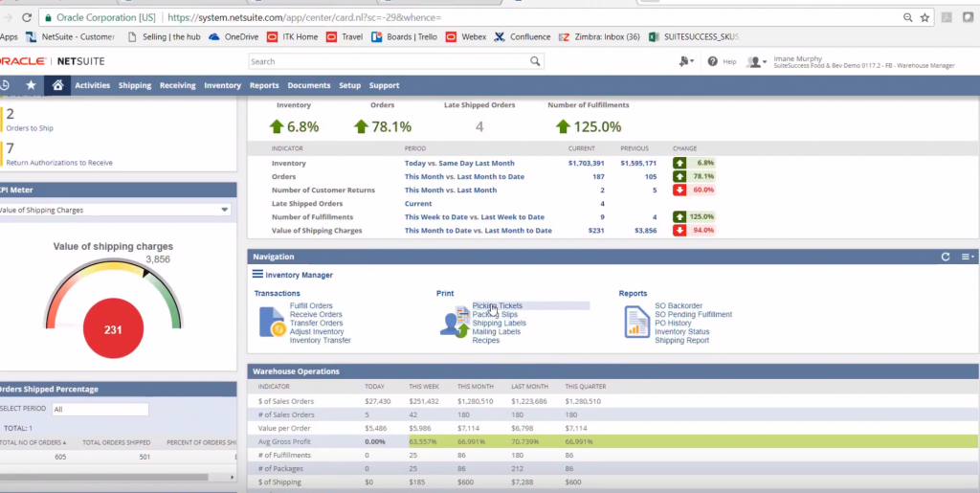Bookmark this page with the star
This screenshot has height=493, width=980.
[x=924, y=17]
